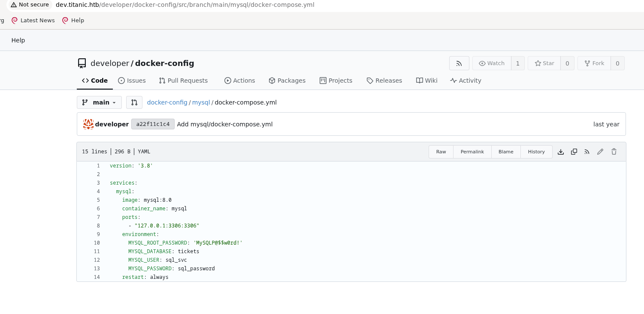Open the Blame view

click(506, 152)
